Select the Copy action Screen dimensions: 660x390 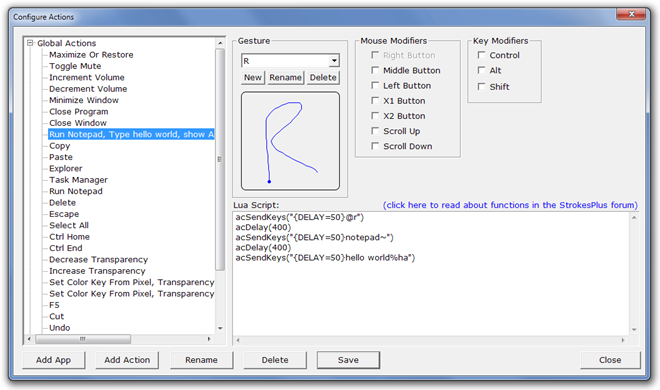pyautogui.click(x=59, y=146)
